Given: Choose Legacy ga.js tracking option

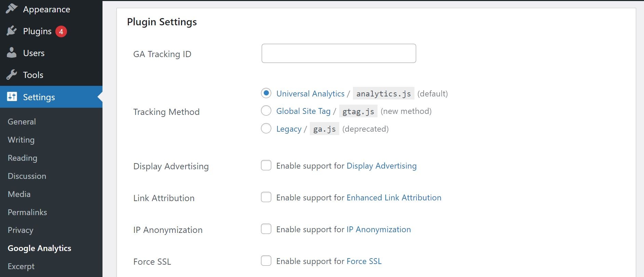Looking at the screenshot, I should (x=266, y=129).
